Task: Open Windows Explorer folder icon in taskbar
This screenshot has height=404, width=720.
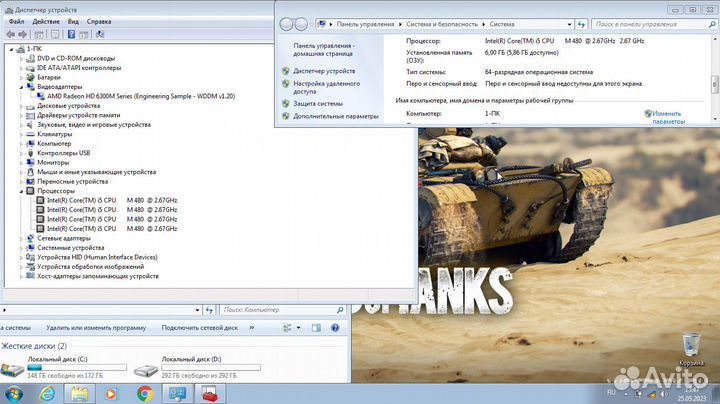Action: point(79,392)
